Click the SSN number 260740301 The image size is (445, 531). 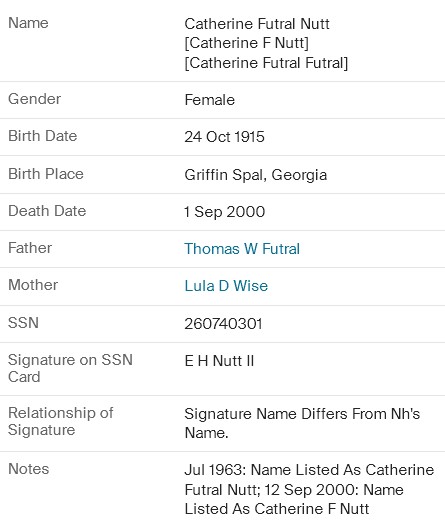tap(223, 324)
